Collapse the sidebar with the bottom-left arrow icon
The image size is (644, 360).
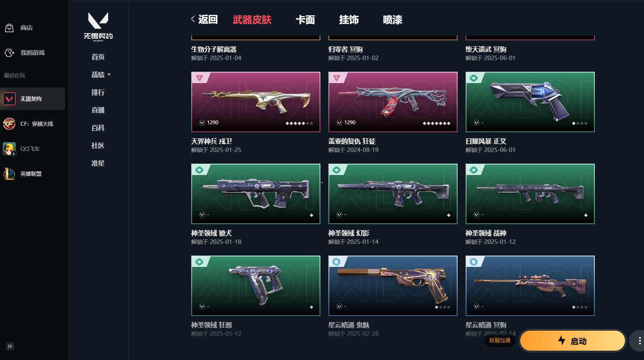pos(10,346)
